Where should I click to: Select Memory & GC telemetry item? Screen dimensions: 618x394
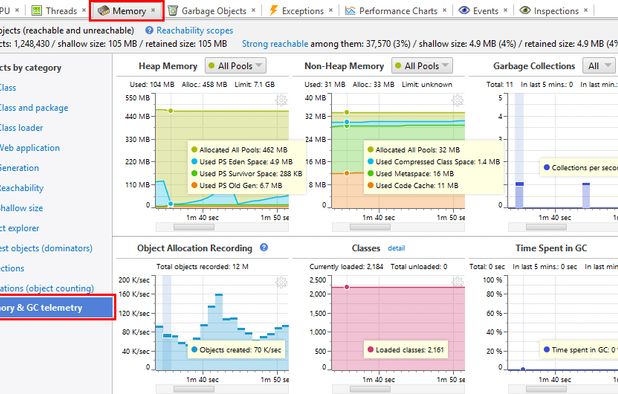coord(57,307)
